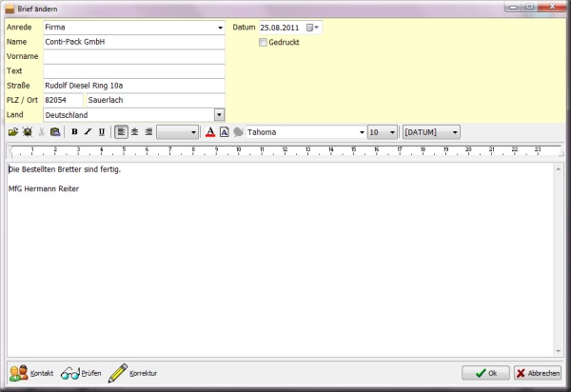Click the second toolbar icon beside open
571x392 pixels.
pyautogui.click(x=28, y=132)
